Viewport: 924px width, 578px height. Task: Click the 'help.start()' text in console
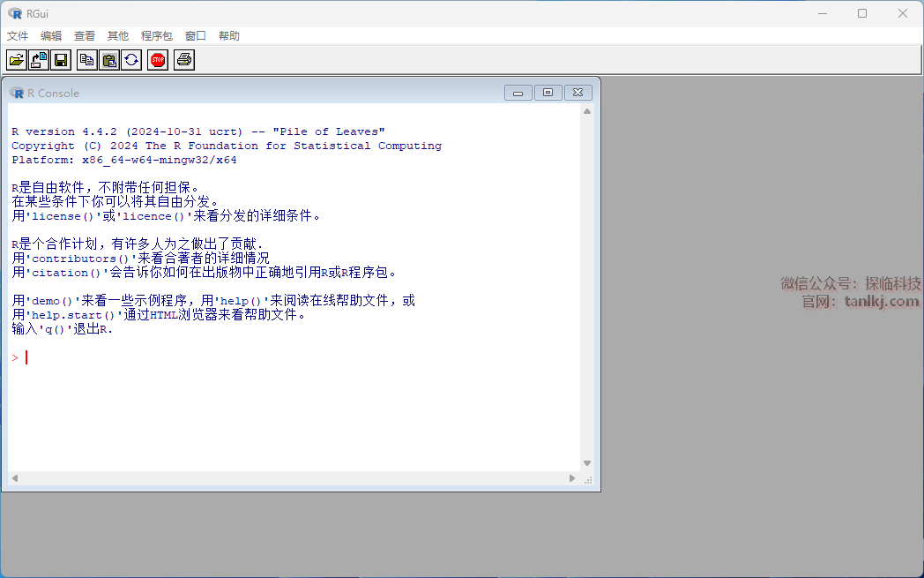pyautogui.click(x=74, y=316)
